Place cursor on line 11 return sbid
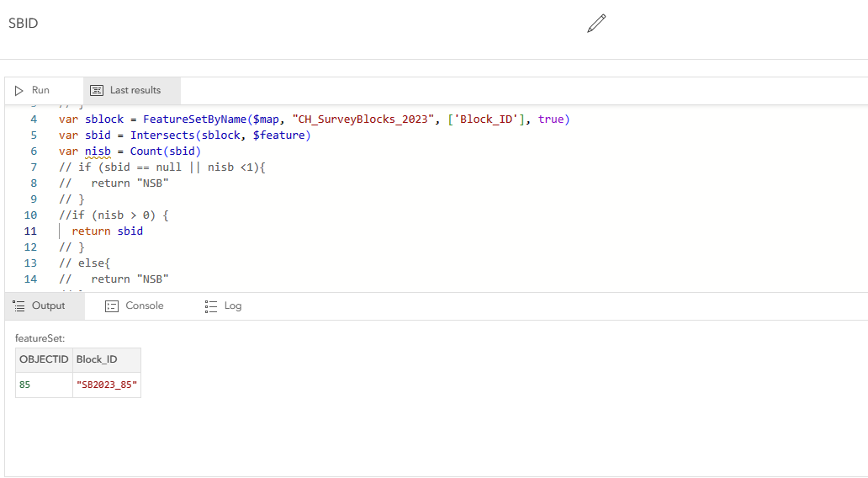 click(x=107, y=231)
